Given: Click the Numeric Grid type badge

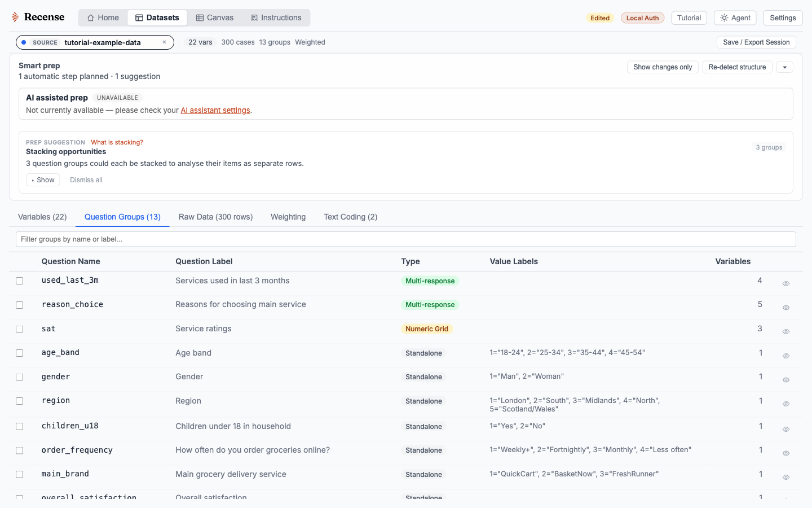Looking at the screenshot, I should coord(427,329).
